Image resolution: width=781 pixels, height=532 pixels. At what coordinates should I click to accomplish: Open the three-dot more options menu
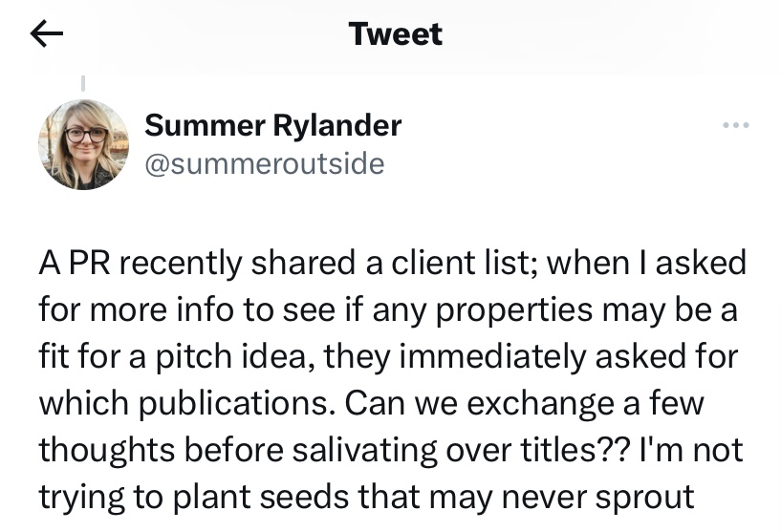point(735,125)
